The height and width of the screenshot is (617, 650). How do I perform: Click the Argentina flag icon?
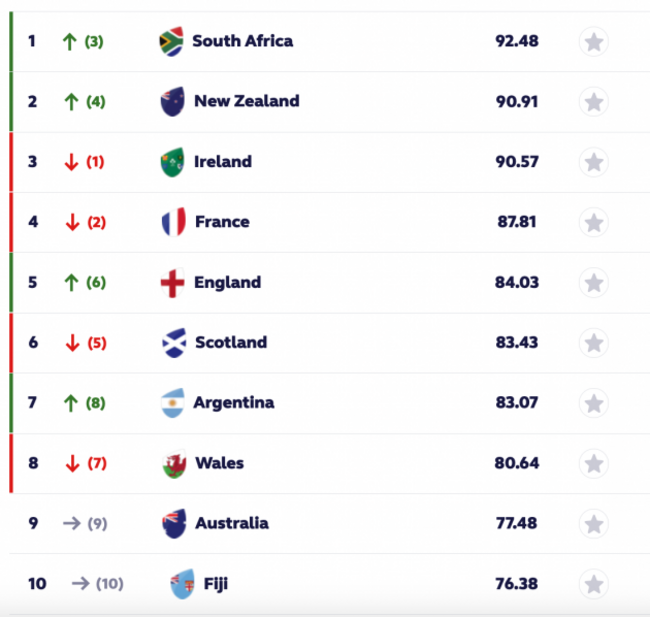[x=173, y=403]
